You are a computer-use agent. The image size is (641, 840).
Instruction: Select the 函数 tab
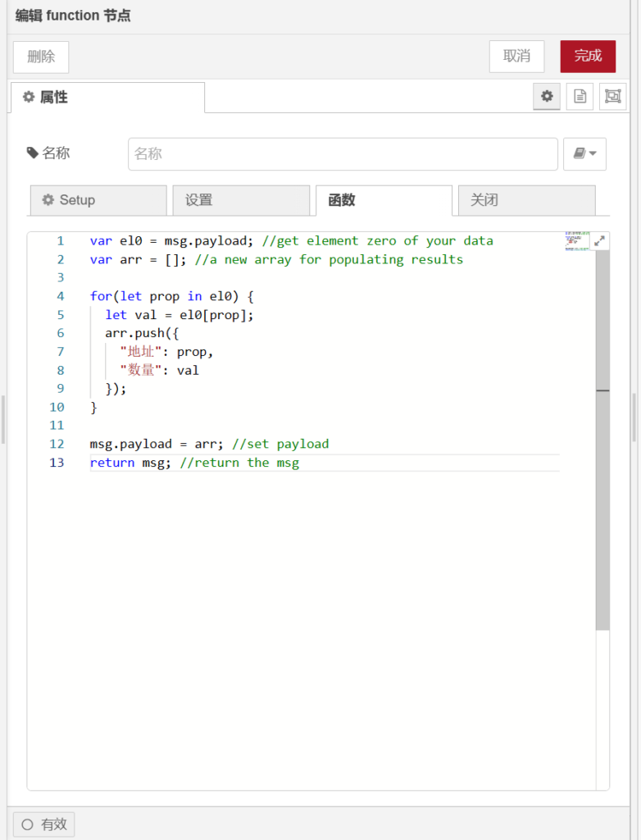coord(384,200)
